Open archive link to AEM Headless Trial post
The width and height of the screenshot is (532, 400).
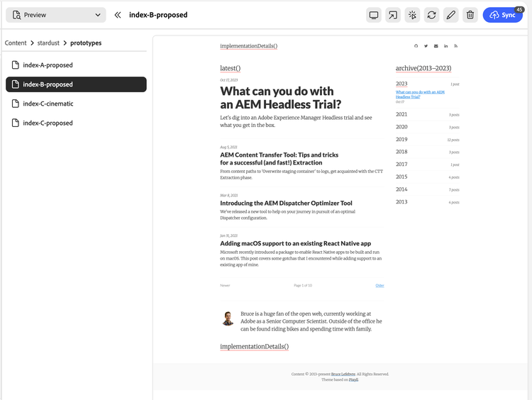coord(420,94)
